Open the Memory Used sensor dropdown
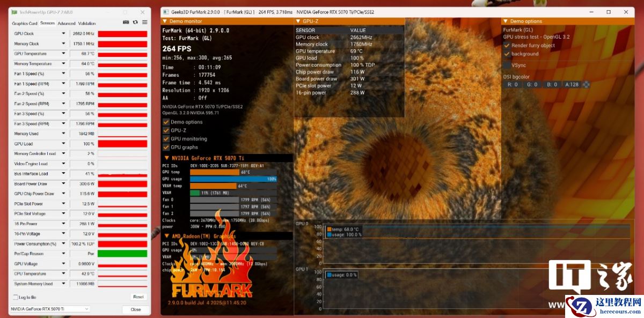The height and width of the screenshot is (318, 644). [64, 134]
